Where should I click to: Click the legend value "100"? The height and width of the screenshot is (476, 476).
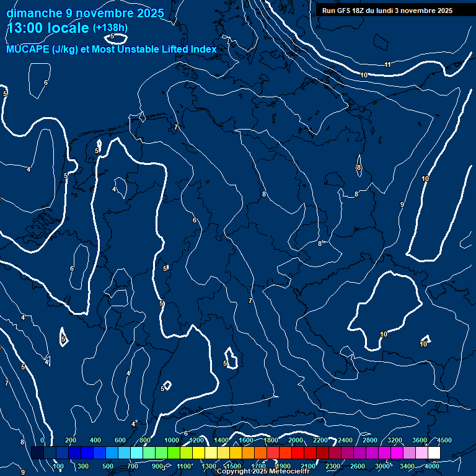coord(58,466)
